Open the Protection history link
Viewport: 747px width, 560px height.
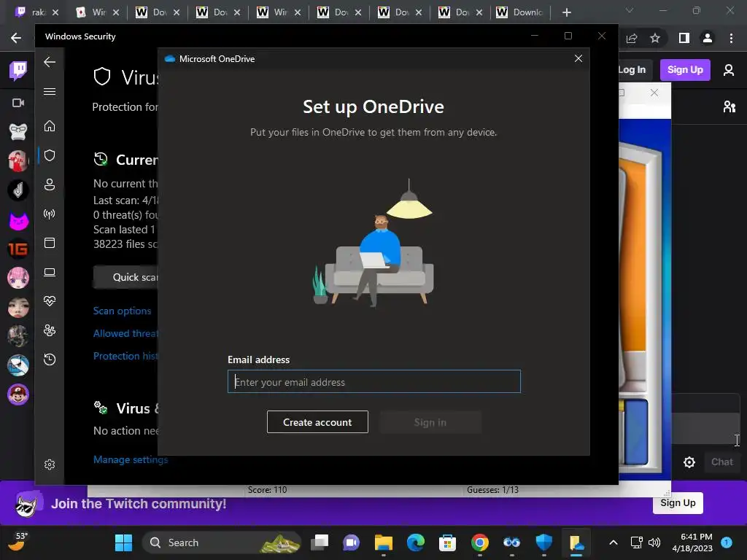click(x=125, y=356)
